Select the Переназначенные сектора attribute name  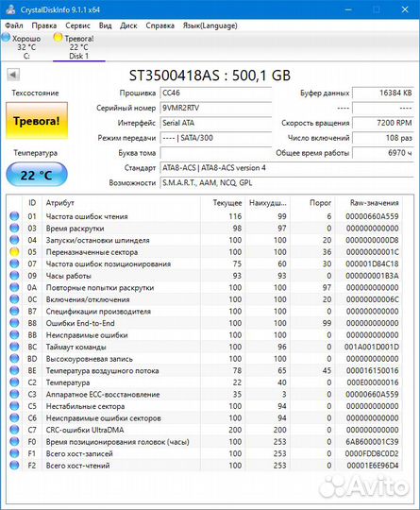[92, 252]
